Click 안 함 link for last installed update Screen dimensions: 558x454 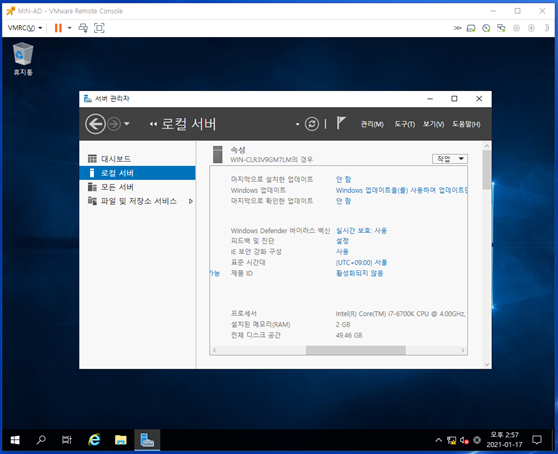point(343,179)
